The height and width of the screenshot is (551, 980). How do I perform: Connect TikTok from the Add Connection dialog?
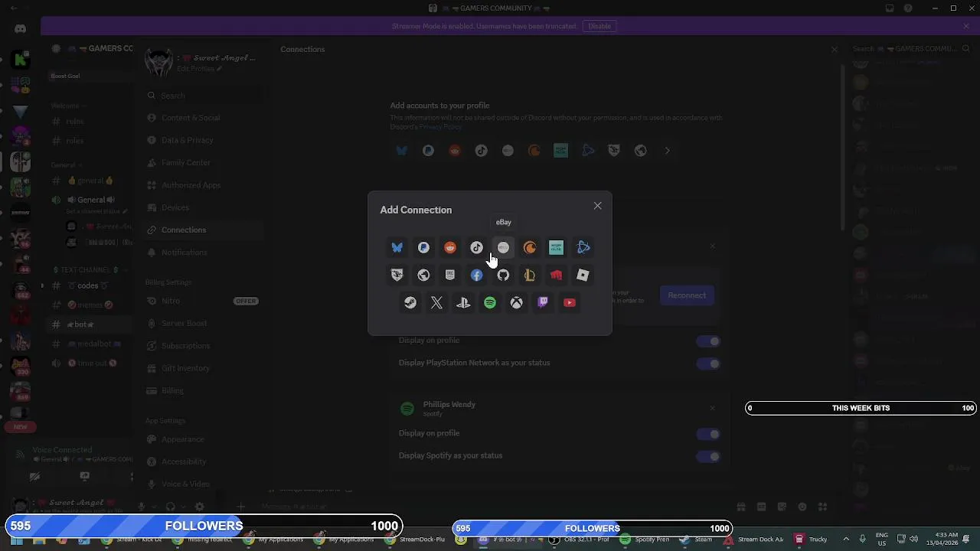click(x=476, y=247)
